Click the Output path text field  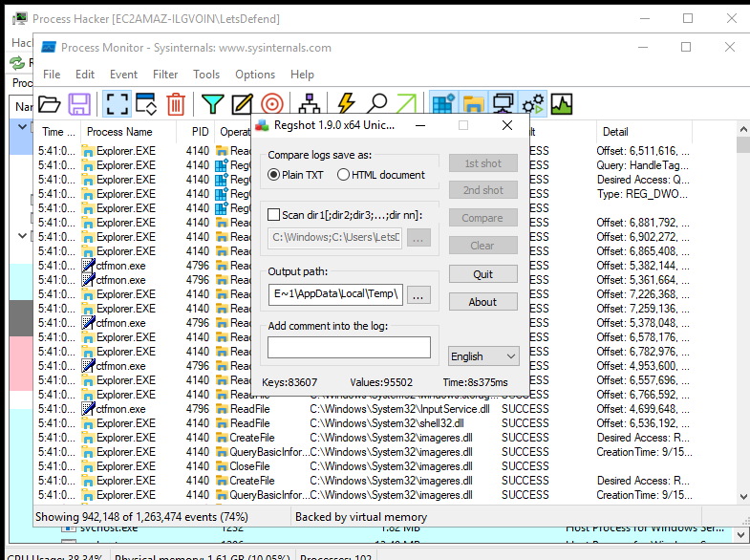coord(335,293)
